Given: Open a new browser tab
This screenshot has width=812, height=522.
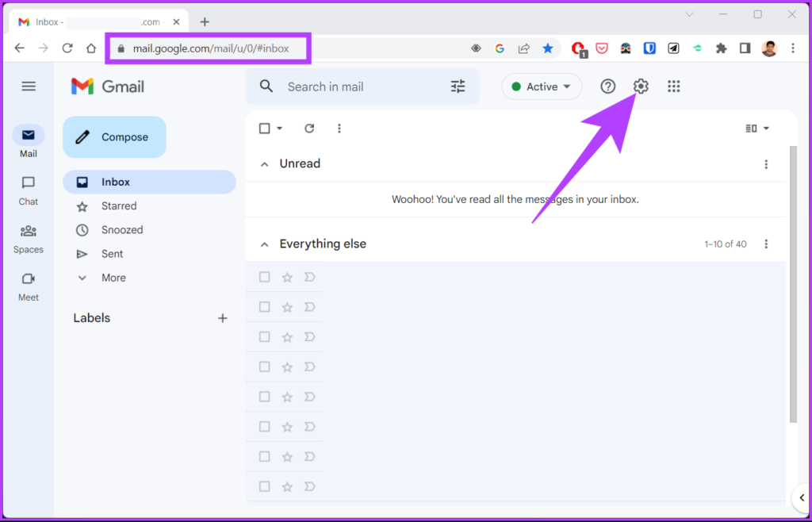Looking at the screenshot, I should [205, 21].
